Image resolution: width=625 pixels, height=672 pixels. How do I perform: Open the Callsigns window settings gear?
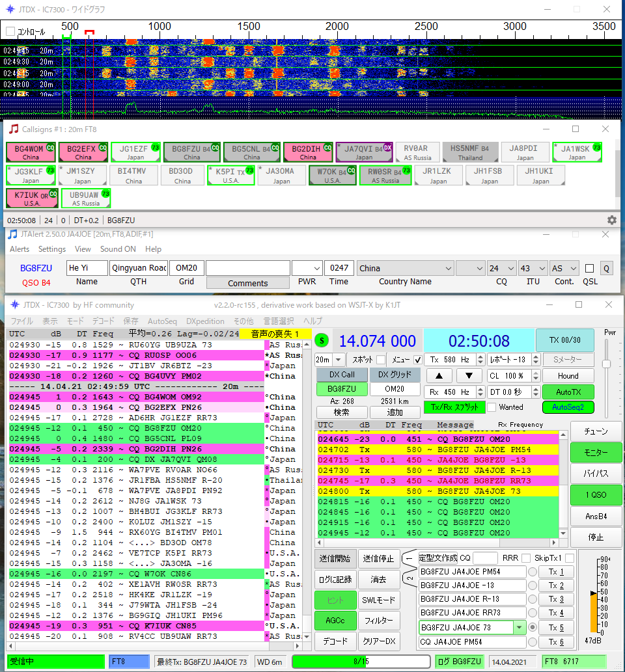[611, 221]
